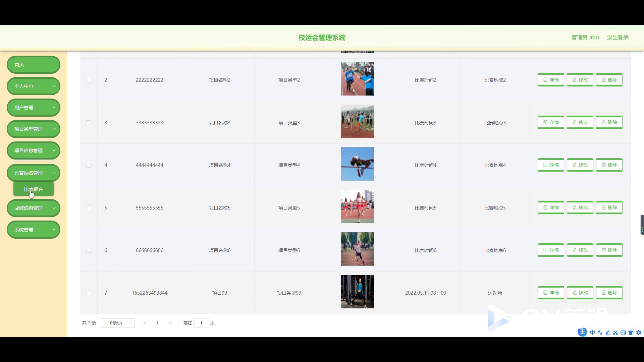This screenshot has width=644, height=362.
Task: Click the 前往 page number input field
Action: (x=201, y=323)
